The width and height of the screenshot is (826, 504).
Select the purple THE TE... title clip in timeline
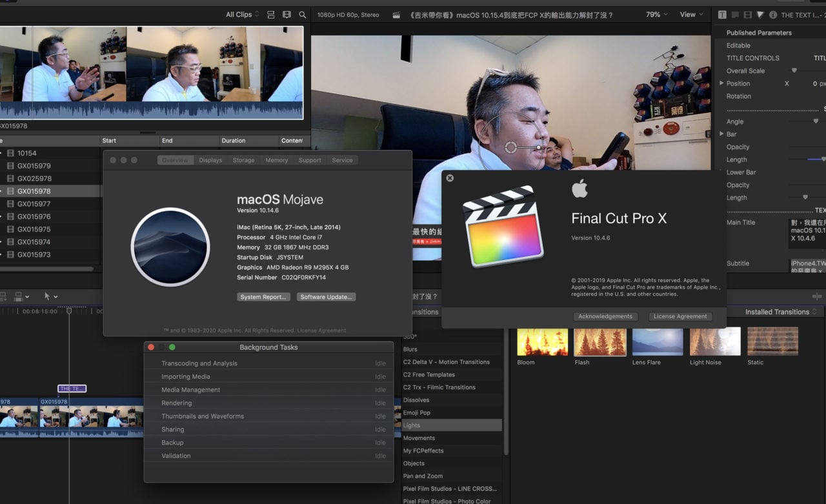pyautogui.click(x=72, y=388)
